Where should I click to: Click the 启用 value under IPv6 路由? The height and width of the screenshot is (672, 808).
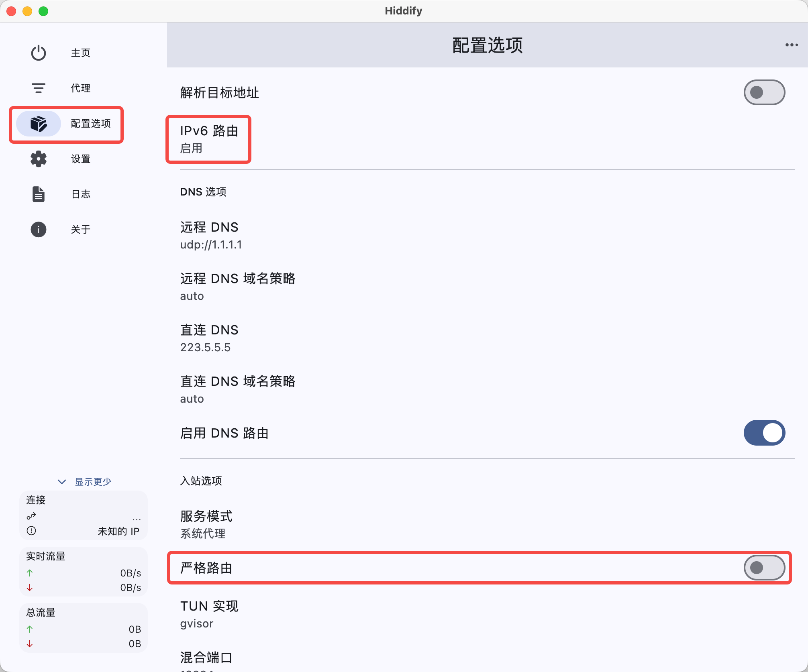191,148
